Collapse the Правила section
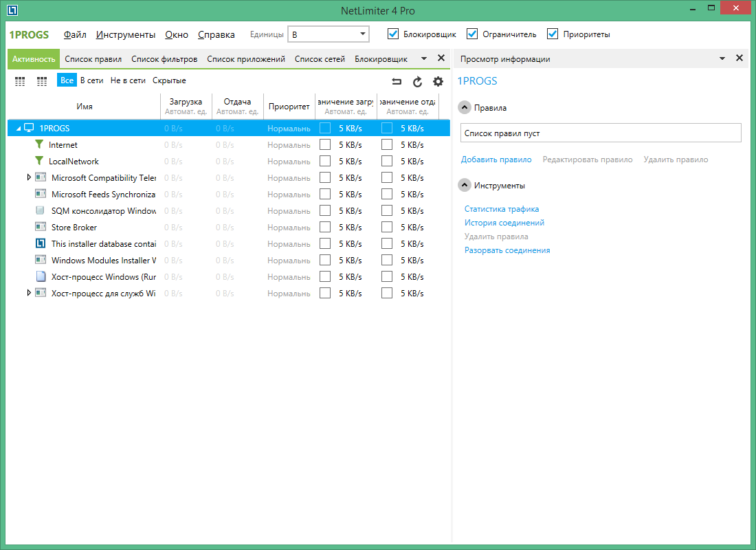756x550 pixels. 465,108
